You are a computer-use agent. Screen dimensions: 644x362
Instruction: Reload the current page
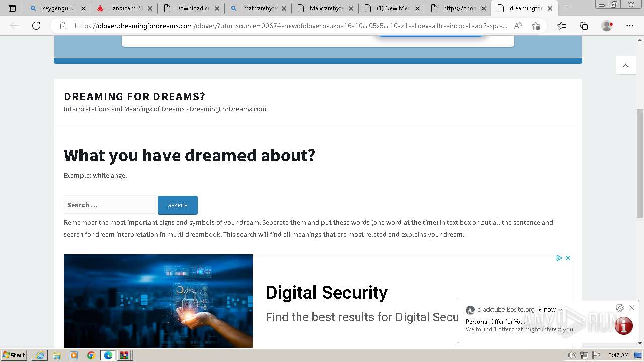36,26
